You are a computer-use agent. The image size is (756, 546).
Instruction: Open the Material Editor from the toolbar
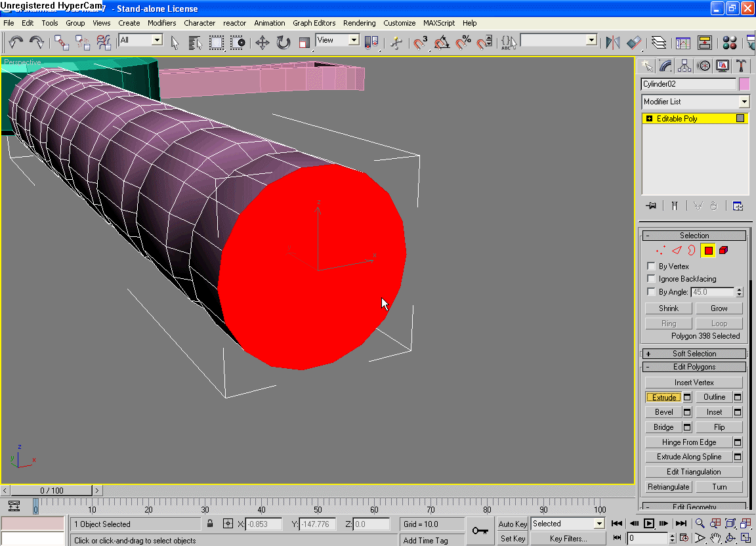point(729,43)
